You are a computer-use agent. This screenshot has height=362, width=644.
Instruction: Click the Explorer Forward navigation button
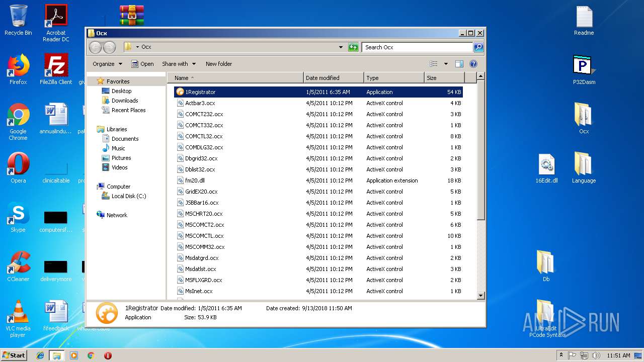pyautogui.click(x=109, y=47)
